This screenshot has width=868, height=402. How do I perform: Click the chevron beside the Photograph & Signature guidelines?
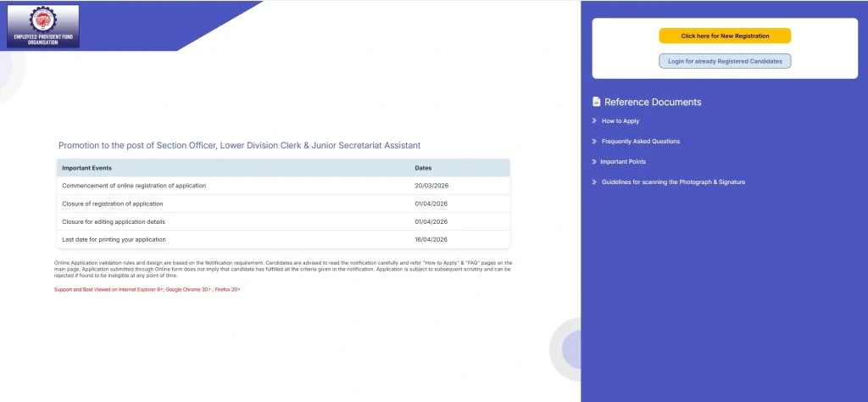point(594,182)
